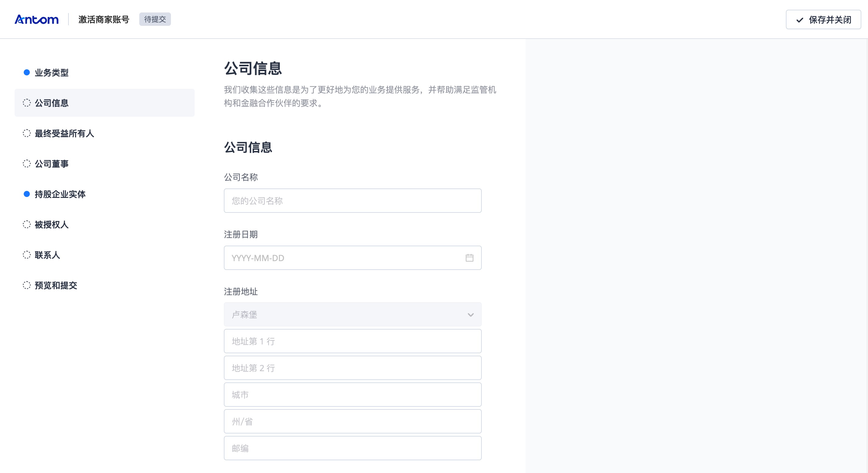This screenshot has height=473, width=868.
Task: Click the 地址第 1 行 field
Action: tap(352, 341)
